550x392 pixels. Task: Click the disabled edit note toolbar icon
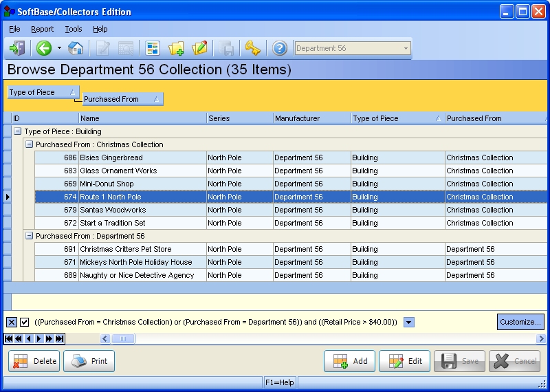click(x=102, y=48)
